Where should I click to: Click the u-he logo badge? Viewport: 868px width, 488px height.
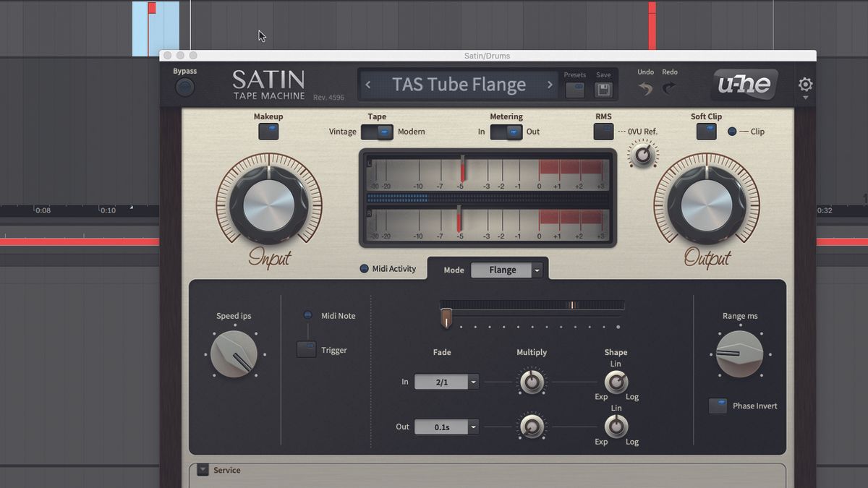coord(744,85)
